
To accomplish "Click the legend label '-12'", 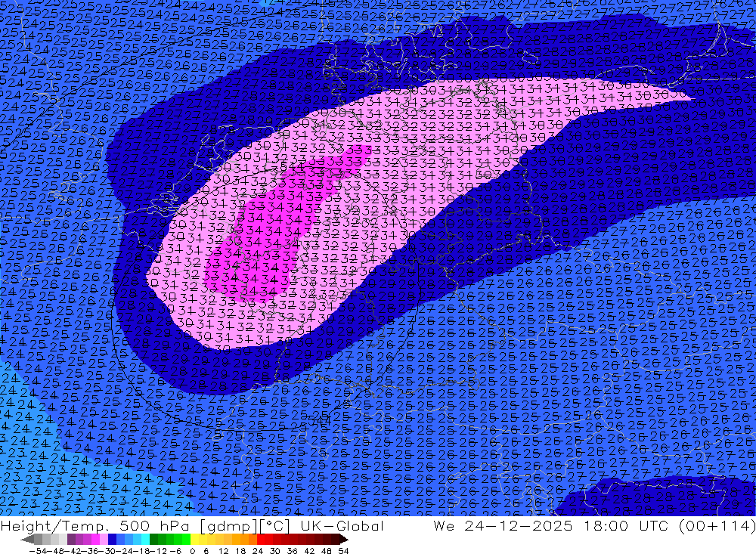I will click(160, 551).
